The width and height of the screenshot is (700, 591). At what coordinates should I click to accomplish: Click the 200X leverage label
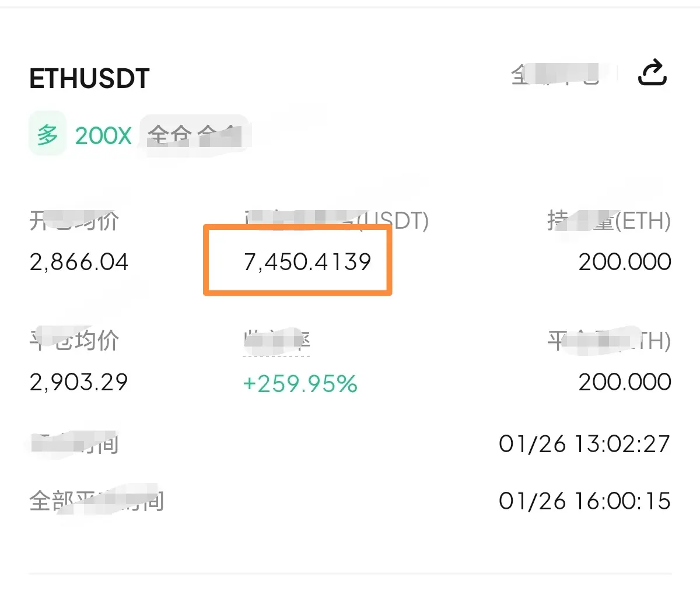pos(103,136)
